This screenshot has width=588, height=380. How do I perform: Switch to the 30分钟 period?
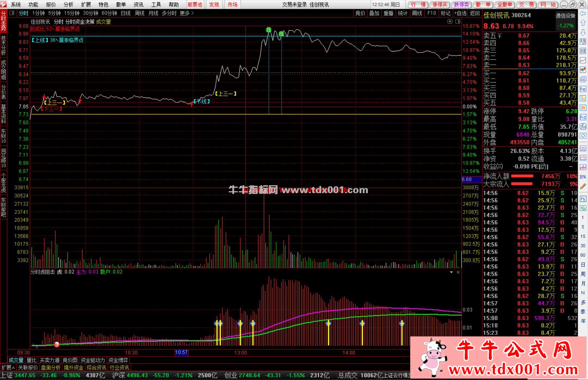point(91,13)
